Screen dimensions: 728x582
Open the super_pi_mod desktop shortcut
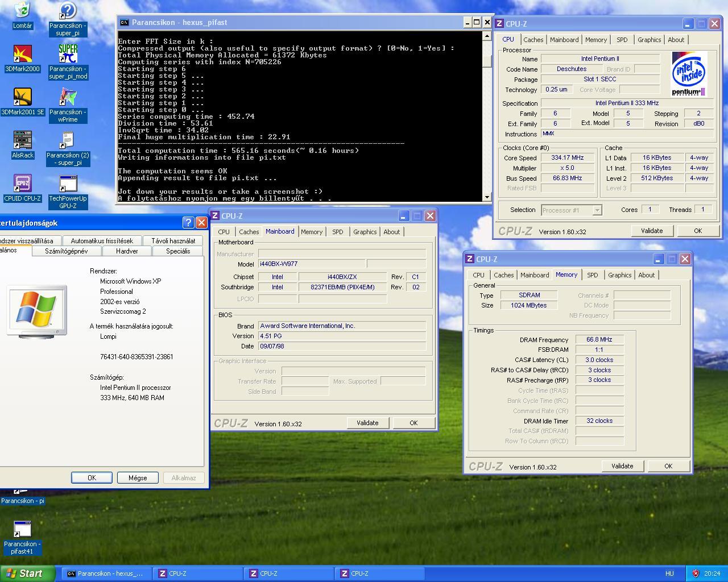(68, 62)
